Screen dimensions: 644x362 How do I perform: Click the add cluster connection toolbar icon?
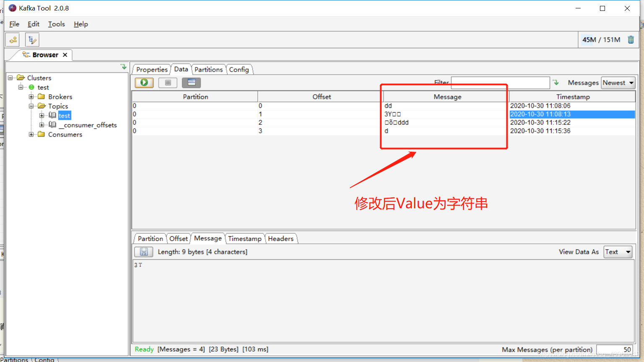[13, 40]
